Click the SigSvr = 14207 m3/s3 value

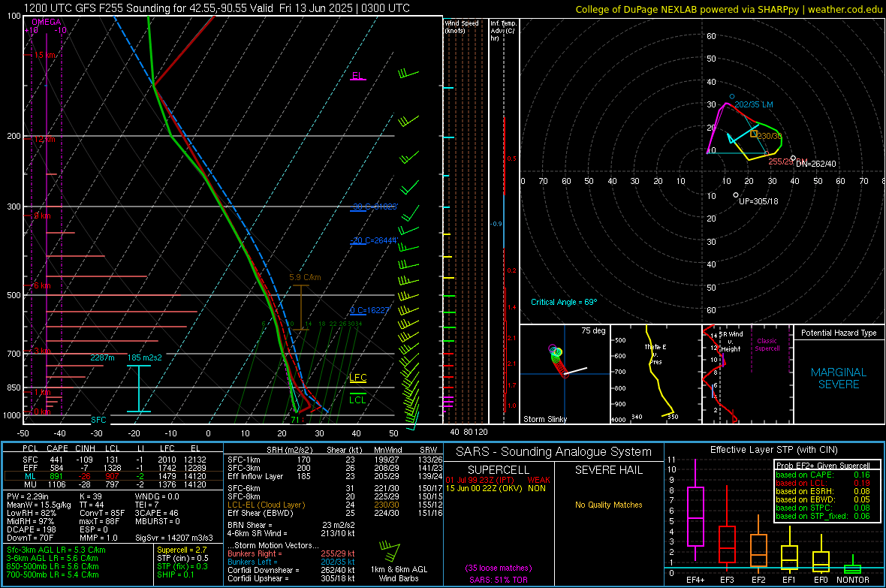click(x=174, y=538)
